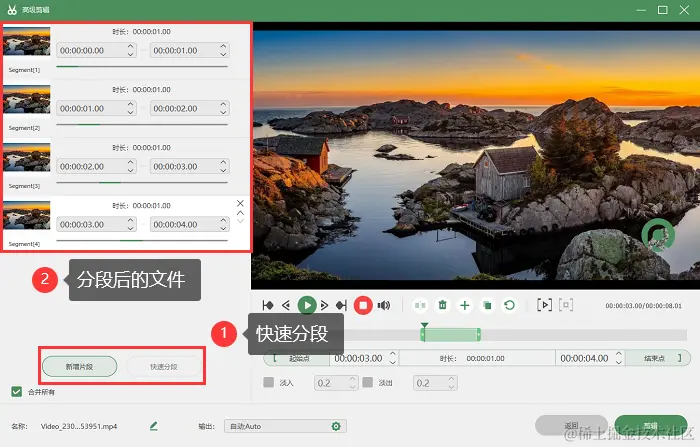
Task: Click the circular reset arrow icon
Action: 509,305
